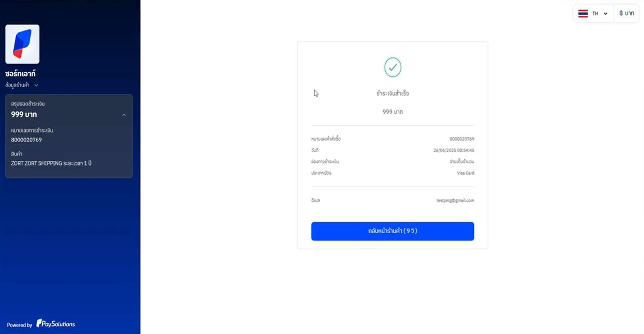Click the ซอร์ทเอาท์ merchant name
This screenshot has width=644, height=334.
click(x=20, y=74)
